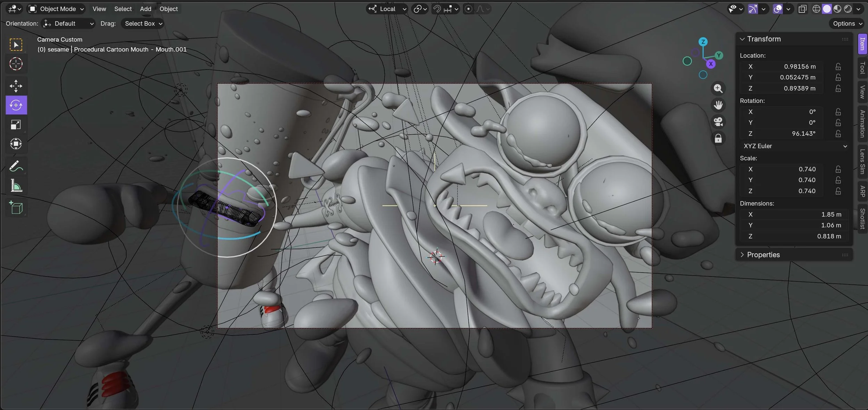Switch to the Tool sidebar tab

pos(862,68)
